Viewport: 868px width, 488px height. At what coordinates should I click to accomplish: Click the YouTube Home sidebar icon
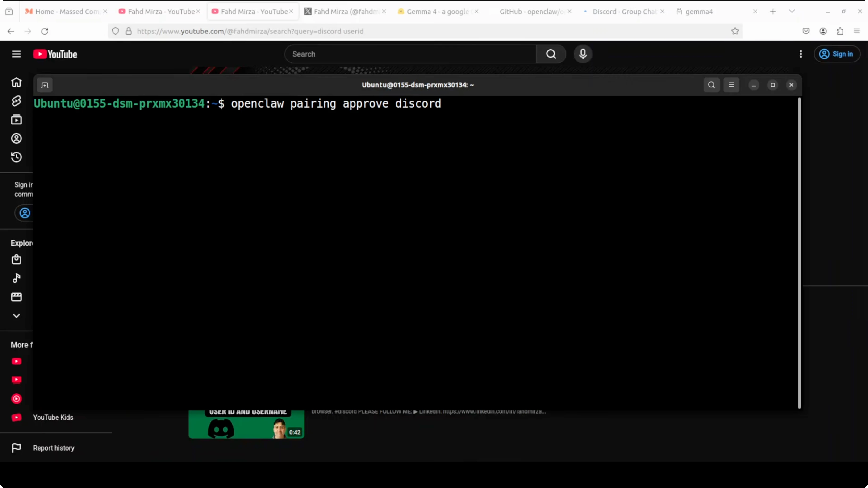[16, 82]
